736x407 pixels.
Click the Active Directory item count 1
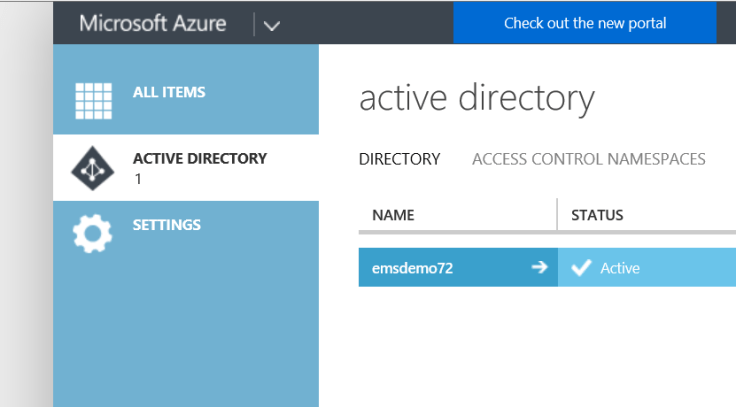click(137, 178)
